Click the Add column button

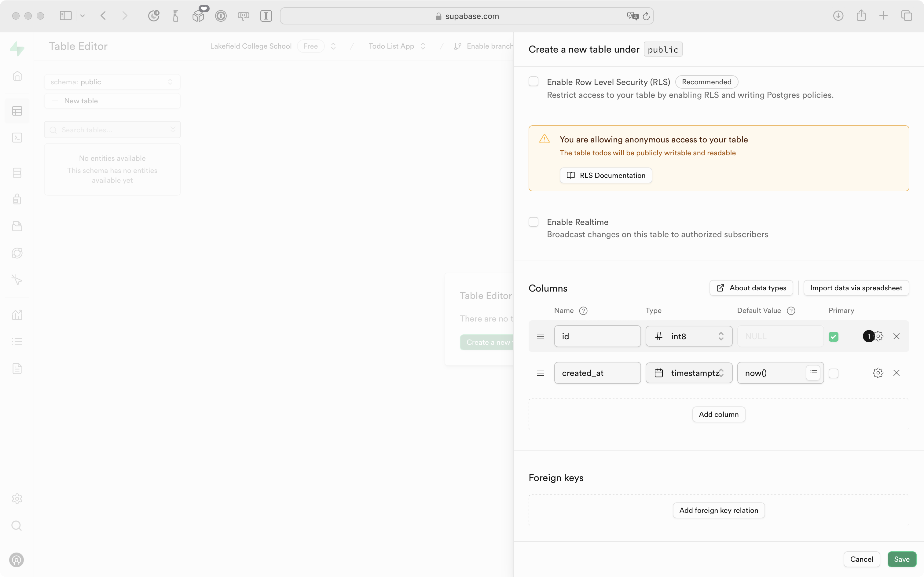coord(718,414)
